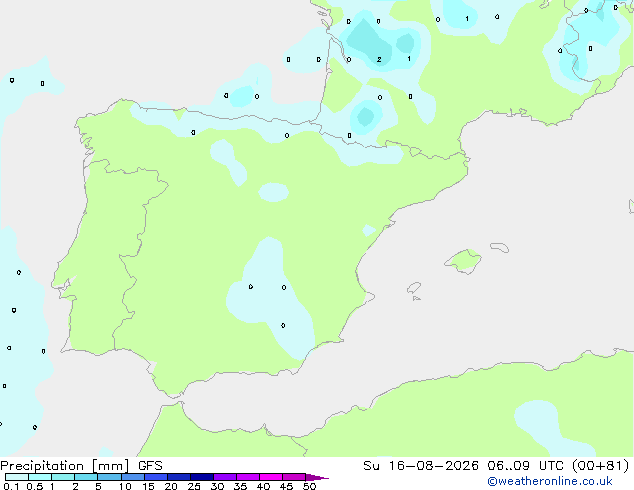Pick the 1–2 mm legend swatch

point(63,477)
